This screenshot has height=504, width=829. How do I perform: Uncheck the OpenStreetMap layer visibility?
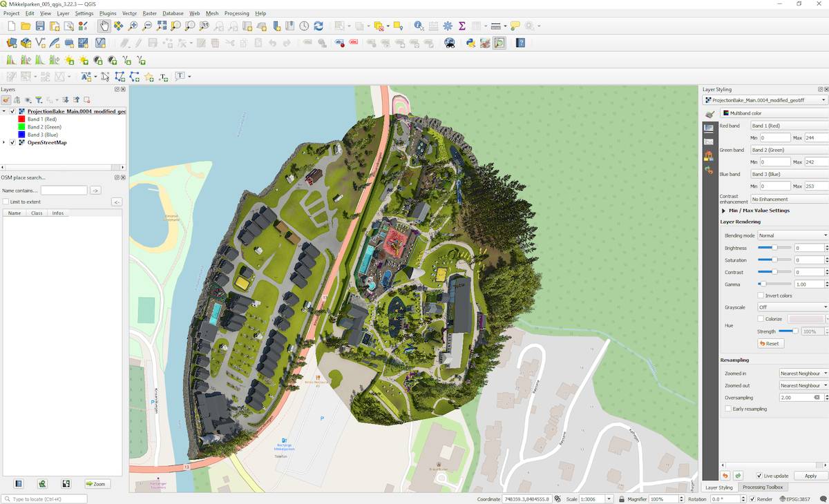(x=12, y=142)
